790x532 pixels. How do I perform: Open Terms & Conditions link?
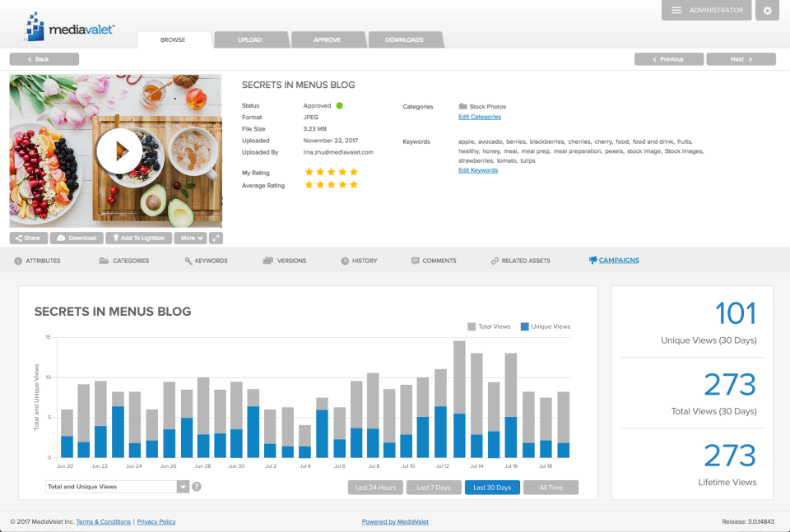click(x=104, y=522)
